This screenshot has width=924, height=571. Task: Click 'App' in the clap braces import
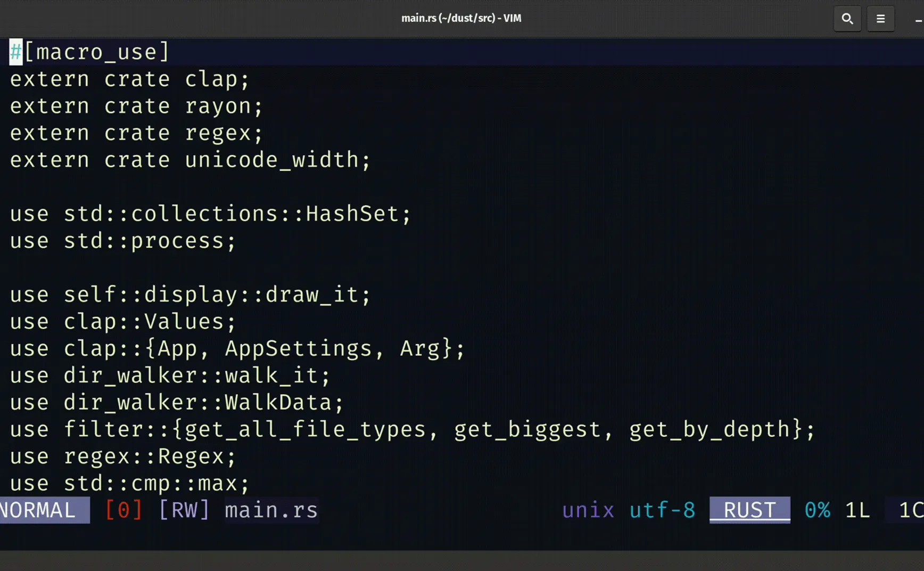(177, 349)
